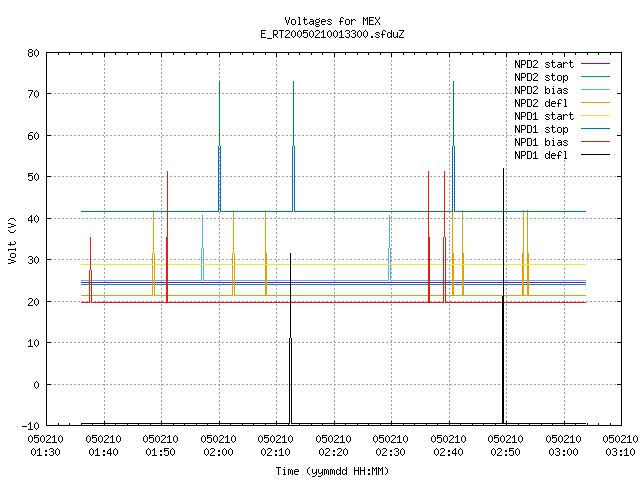Click the y-axis tick value 0
Viewport: 640px width, 480px height.
tap(36, 385)
